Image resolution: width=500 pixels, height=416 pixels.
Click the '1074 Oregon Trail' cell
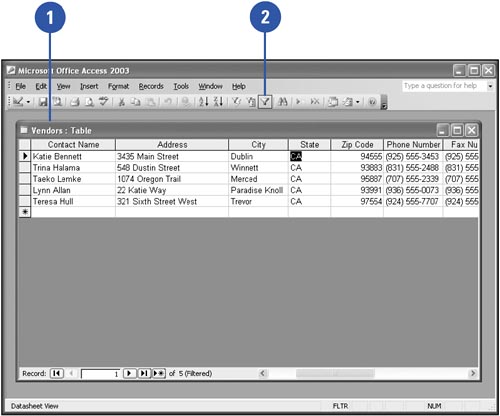172,179
